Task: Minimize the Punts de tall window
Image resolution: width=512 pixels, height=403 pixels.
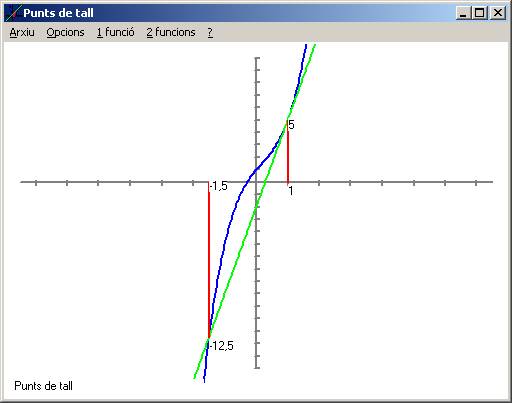Action: pos(463,13)
